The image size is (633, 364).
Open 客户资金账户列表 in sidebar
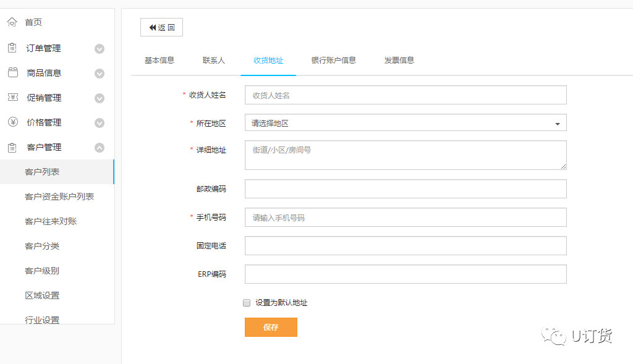pyautogui.click(x=59, y=197)
